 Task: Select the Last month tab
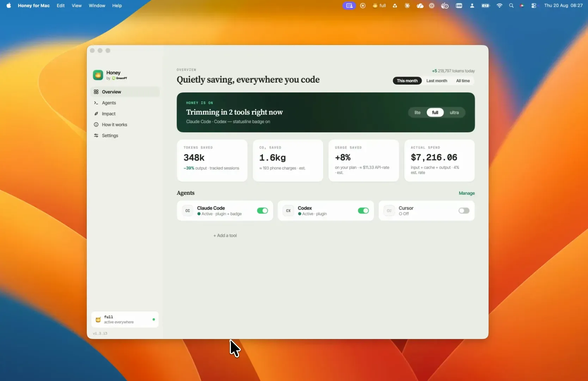coord(437,81)
